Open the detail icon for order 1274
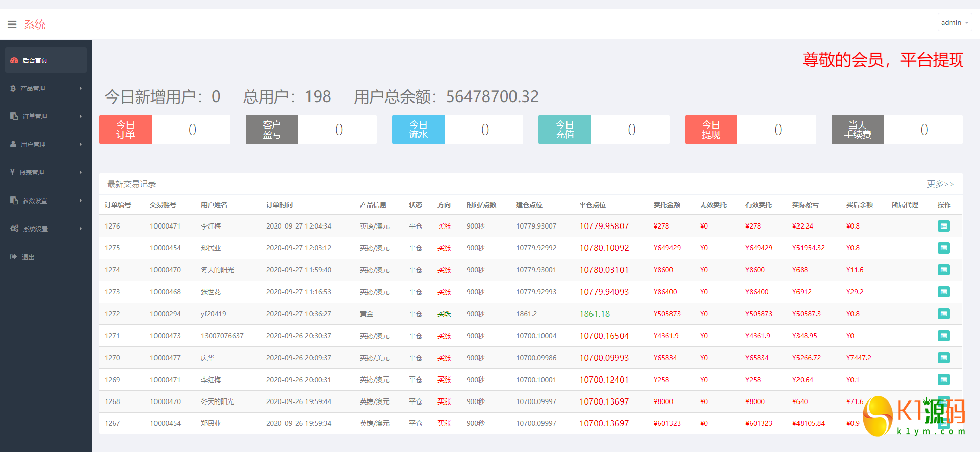This screenshot has height=452, width=980. click(x=943, y=270)
